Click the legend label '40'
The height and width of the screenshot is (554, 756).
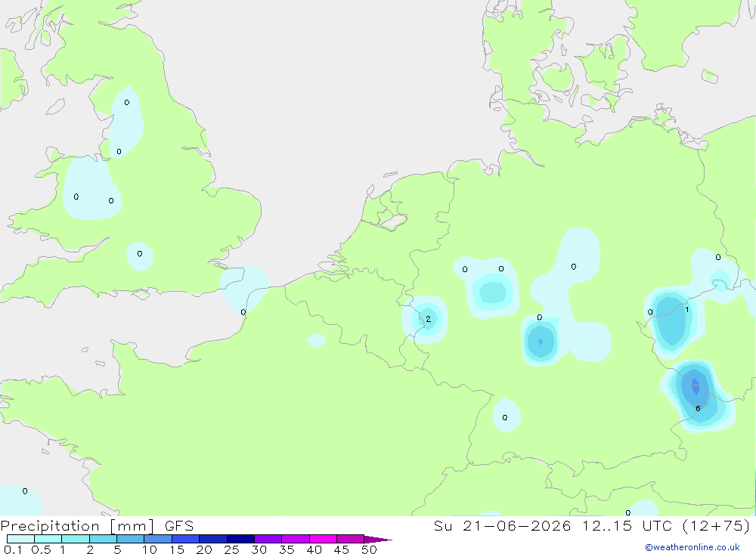(x=314, y=549)
